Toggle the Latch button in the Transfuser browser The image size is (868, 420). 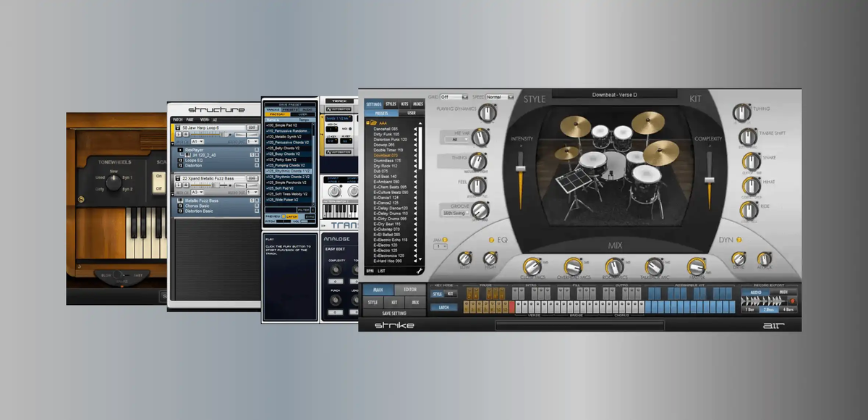[292, 217]
